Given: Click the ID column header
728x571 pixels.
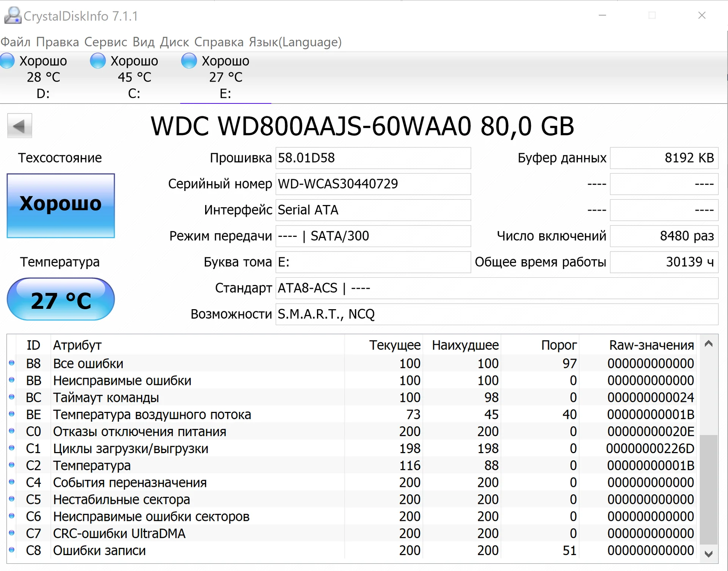Looking at the screenshot, I should 33,345.
